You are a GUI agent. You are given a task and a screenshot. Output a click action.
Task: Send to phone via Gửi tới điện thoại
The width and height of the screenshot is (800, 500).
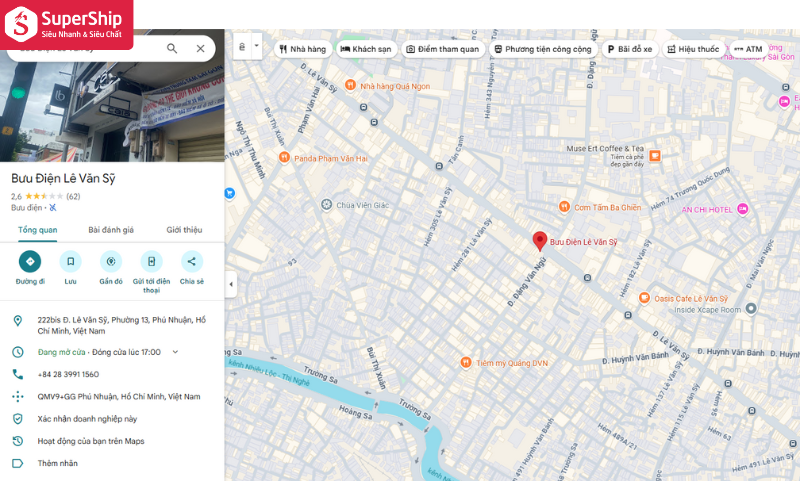pos(152,262)
